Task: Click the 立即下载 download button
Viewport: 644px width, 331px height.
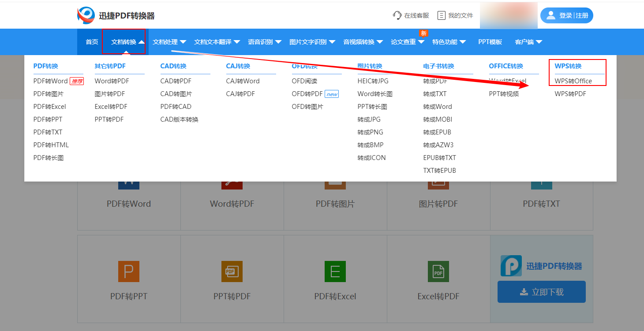Action: [542, 292]
